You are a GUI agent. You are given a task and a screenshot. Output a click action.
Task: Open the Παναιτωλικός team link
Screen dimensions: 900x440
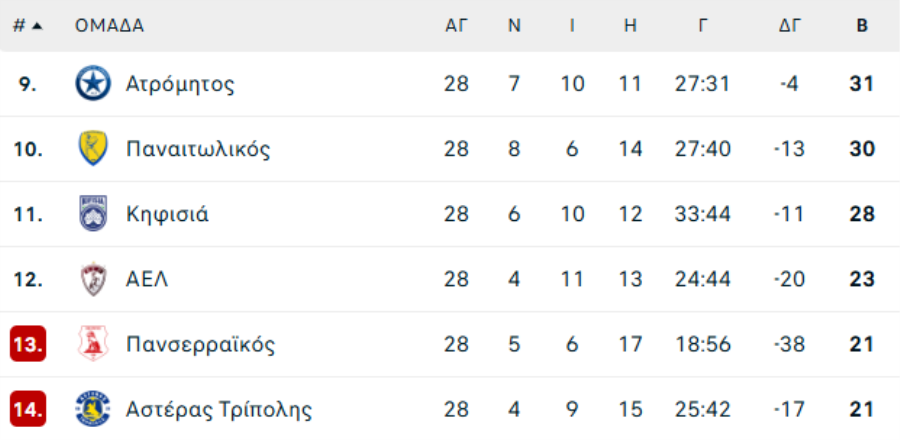198,149
